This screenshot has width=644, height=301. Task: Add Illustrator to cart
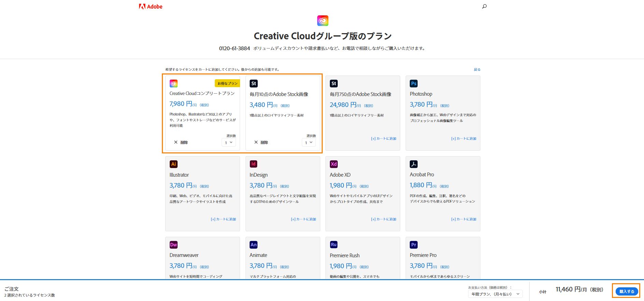pyautogui.click(x=223, y=219)
